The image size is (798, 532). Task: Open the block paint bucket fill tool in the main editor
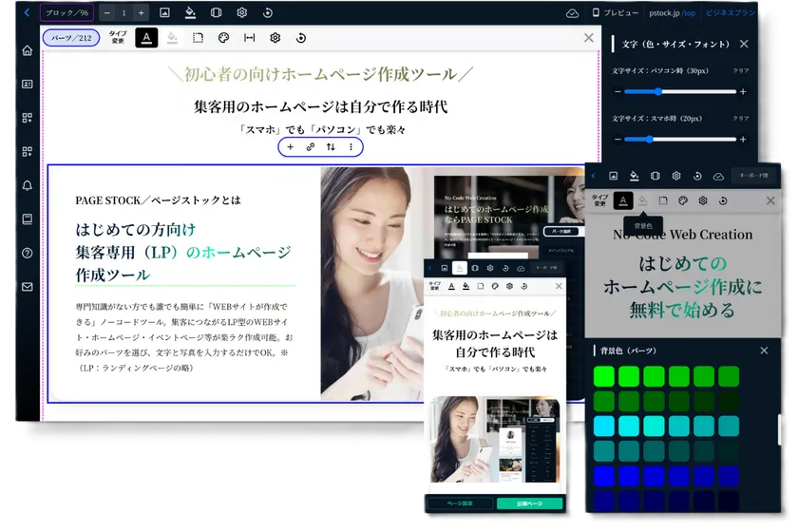(190, 12)
